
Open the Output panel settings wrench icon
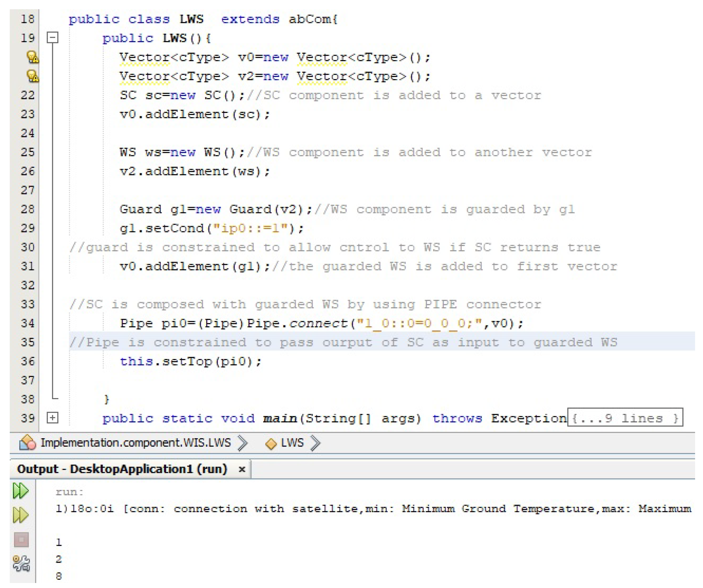21,563
